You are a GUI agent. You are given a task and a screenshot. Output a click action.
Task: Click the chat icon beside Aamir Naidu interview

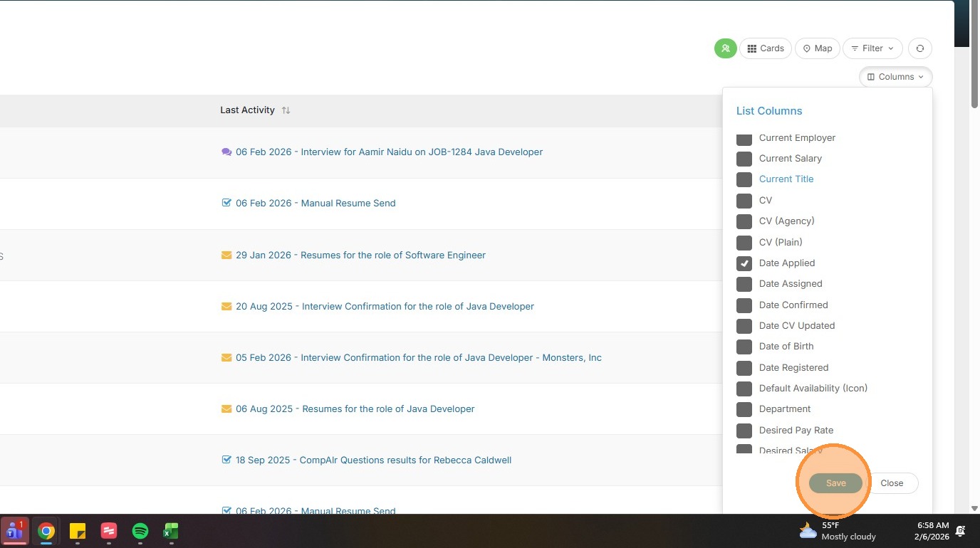226,152
